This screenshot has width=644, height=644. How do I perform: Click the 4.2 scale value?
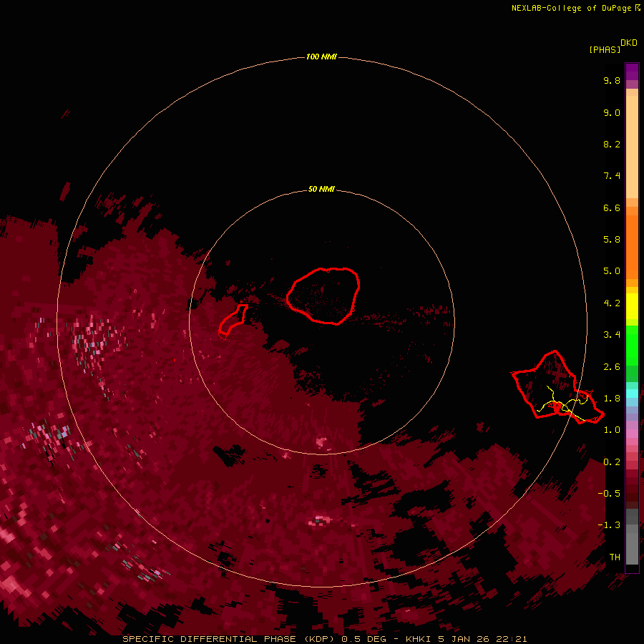(612, 303)
